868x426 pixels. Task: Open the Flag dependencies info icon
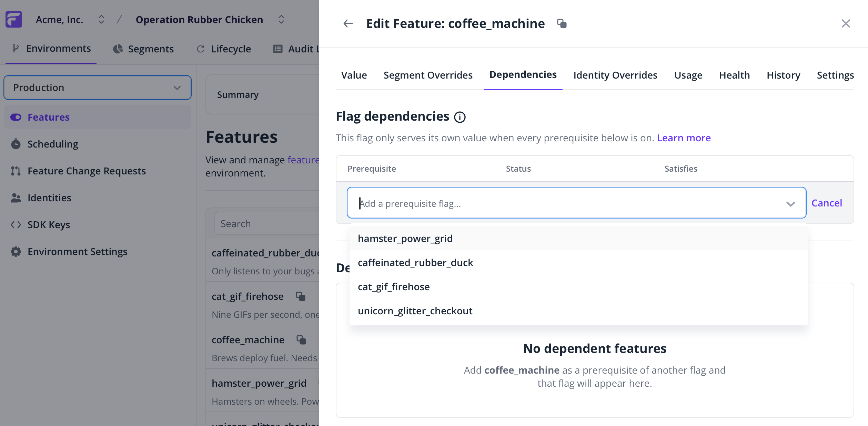click(x=460, y=117)
